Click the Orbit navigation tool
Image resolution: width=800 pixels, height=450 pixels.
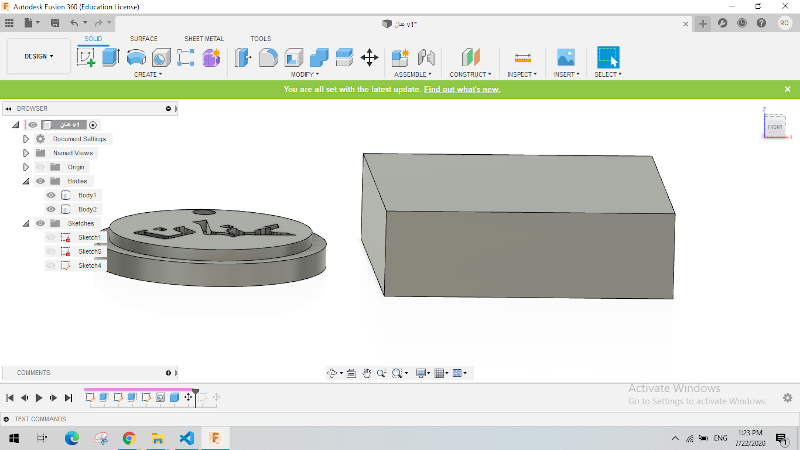pyautogui.click(x=332, y=373)
